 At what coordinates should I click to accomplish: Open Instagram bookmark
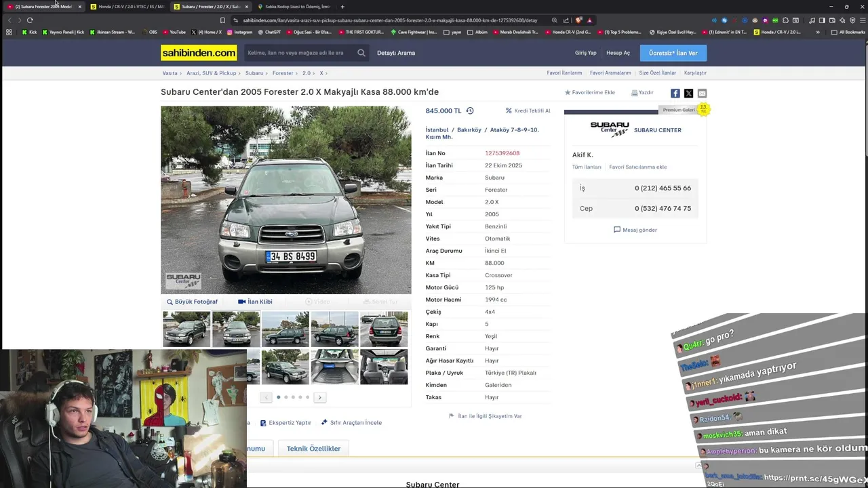tap(239, 32)
